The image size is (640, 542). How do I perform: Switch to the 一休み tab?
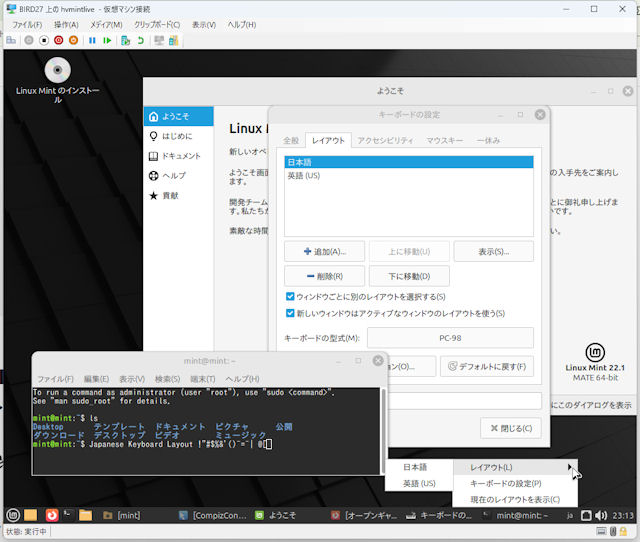pos(488,140)
